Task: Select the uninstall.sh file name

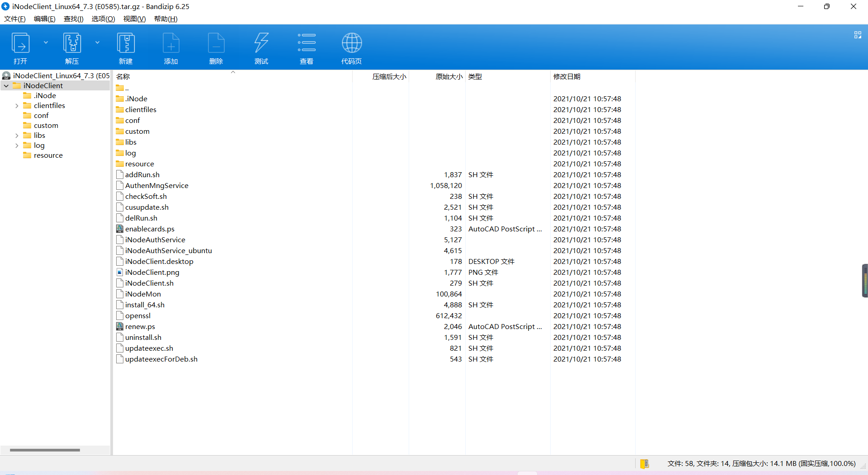Action: click(143, 337)
